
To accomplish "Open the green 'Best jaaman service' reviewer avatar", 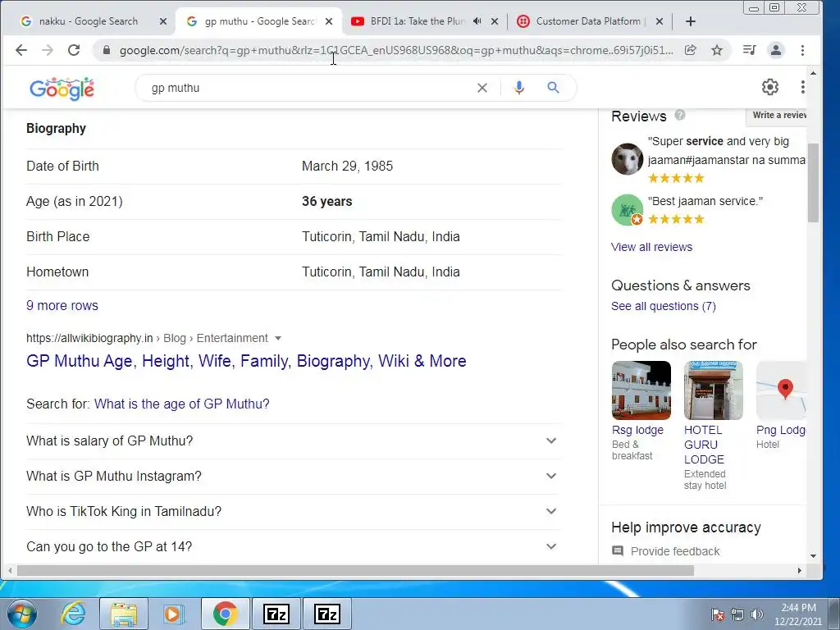I will click(x=628, y=210).
